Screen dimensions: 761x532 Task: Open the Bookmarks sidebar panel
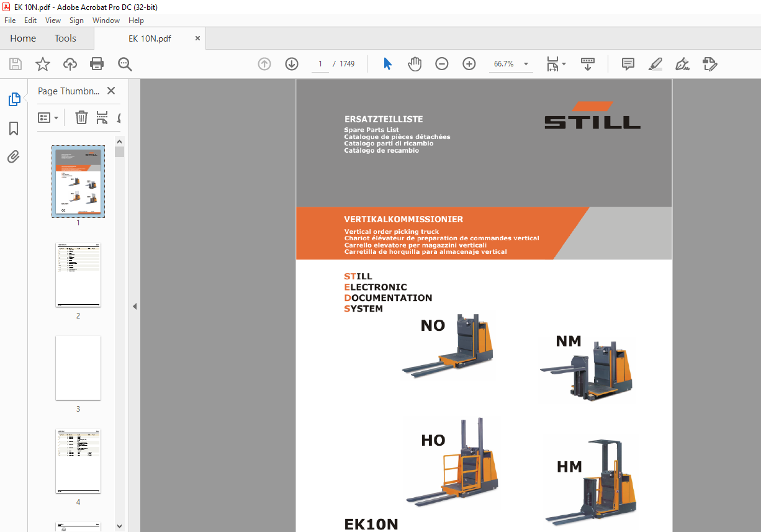tap(14, 128)
